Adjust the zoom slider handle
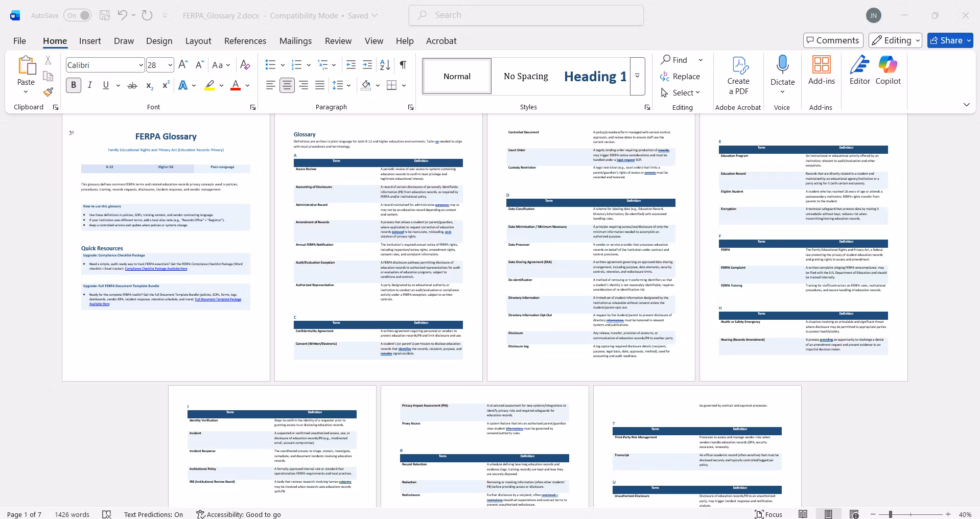980x519 pixels. point(890,514)
